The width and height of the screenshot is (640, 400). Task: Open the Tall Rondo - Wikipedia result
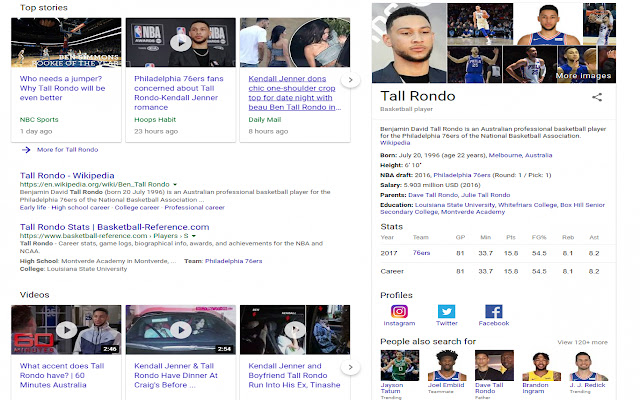(x=67, y=176)
